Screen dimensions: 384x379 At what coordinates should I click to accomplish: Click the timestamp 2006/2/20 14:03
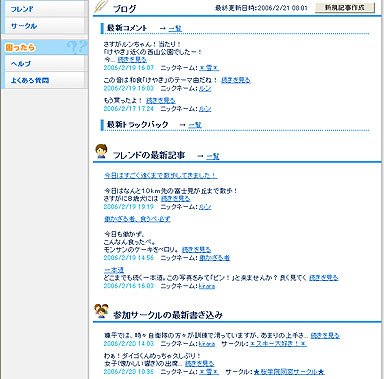pyautogui.click(x=129, y=344)
